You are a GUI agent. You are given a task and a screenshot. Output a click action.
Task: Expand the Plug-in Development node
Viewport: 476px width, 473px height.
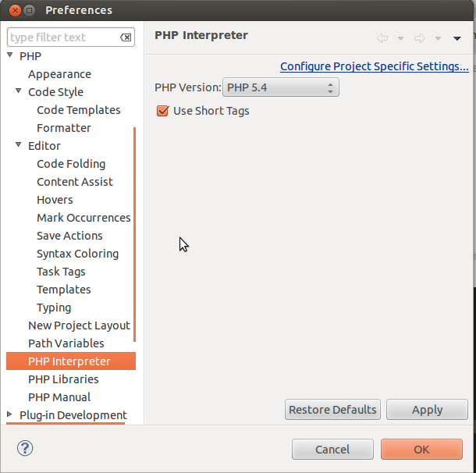click(9, 414)
